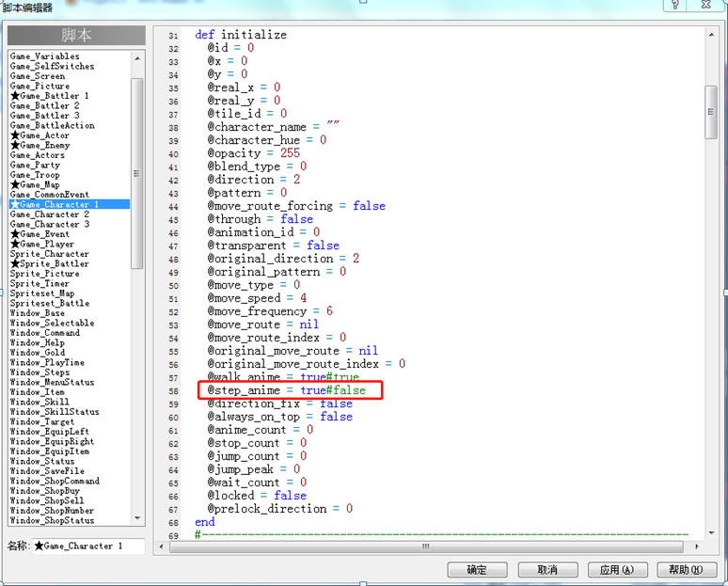Viewport: 728px width, 586px height.
Task: Select Window_SkillStatus script
Action: coord(55,412)
